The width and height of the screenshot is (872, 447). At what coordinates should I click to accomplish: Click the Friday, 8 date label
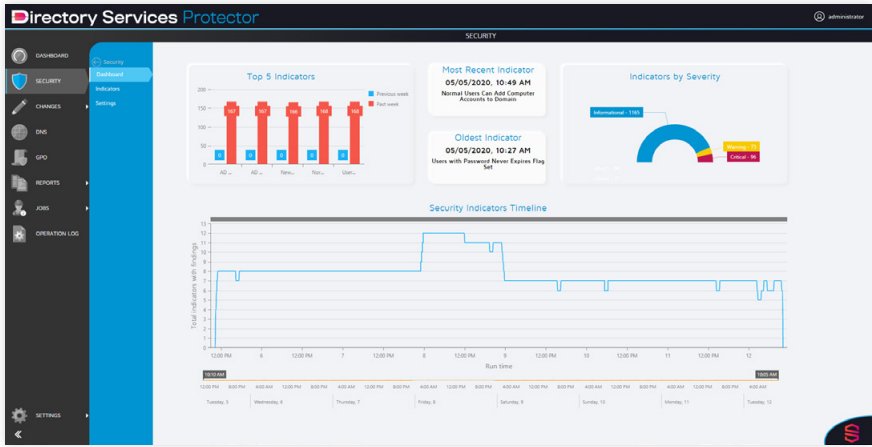pyautogui.click(x=428, y=401)
